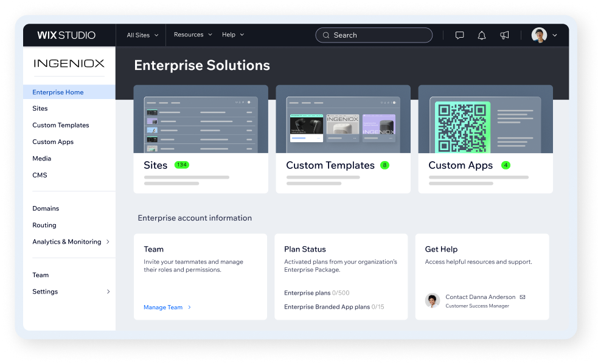
Task: Click Danna Anderson's contact avatar
Action: [x=433, y=300]
